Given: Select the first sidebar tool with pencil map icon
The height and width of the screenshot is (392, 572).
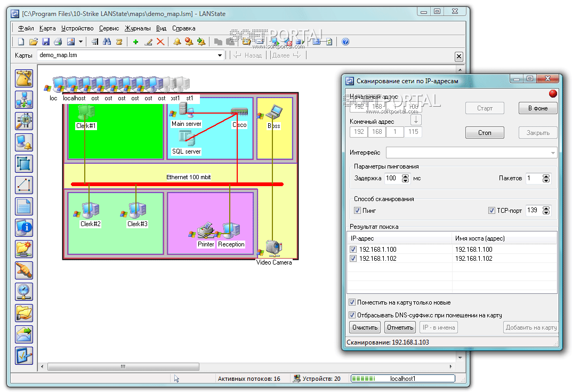Looking at the screenshot, I should [x=24, y=78].
